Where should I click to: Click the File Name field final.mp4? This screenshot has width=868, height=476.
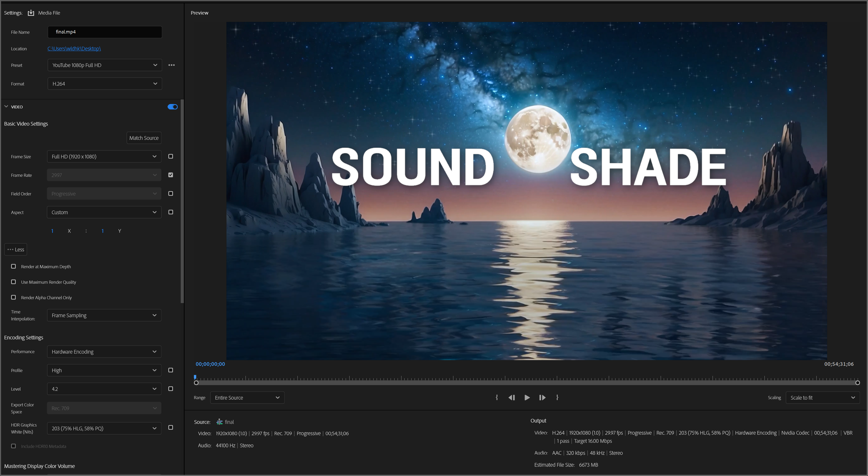coord(105,32)
